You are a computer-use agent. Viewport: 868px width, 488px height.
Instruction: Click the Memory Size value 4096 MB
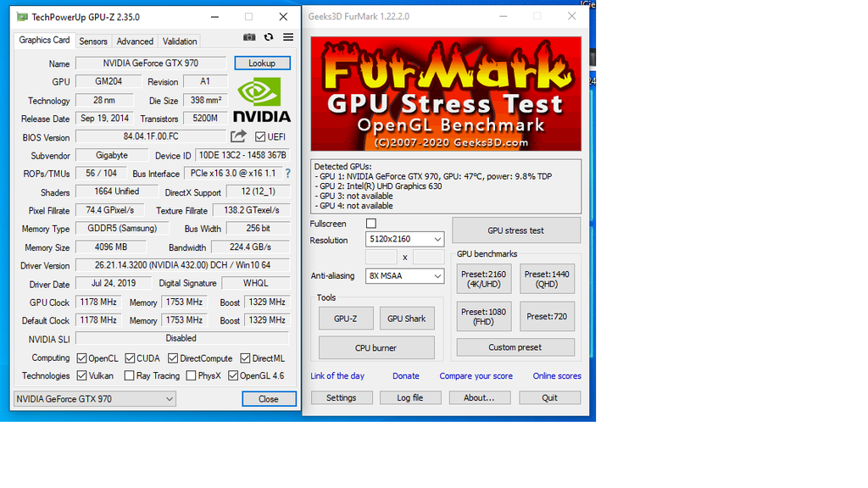pos(111,247)
